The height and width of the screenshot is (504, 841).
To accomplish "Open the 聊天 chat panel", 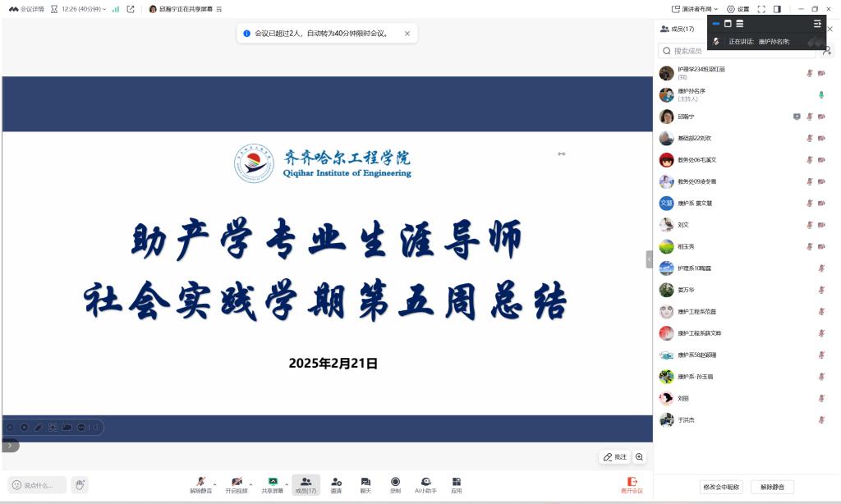I will 365,484.
